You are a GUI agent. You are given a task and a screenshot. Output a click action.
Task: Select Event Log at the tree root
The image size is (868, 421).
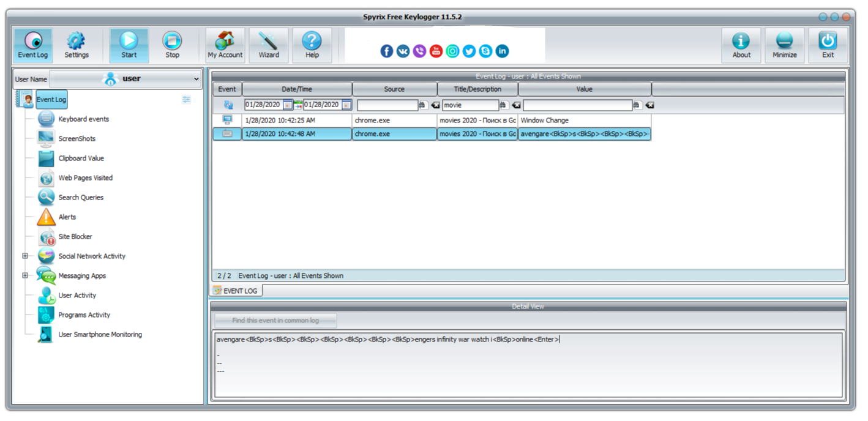pos(51,99)
